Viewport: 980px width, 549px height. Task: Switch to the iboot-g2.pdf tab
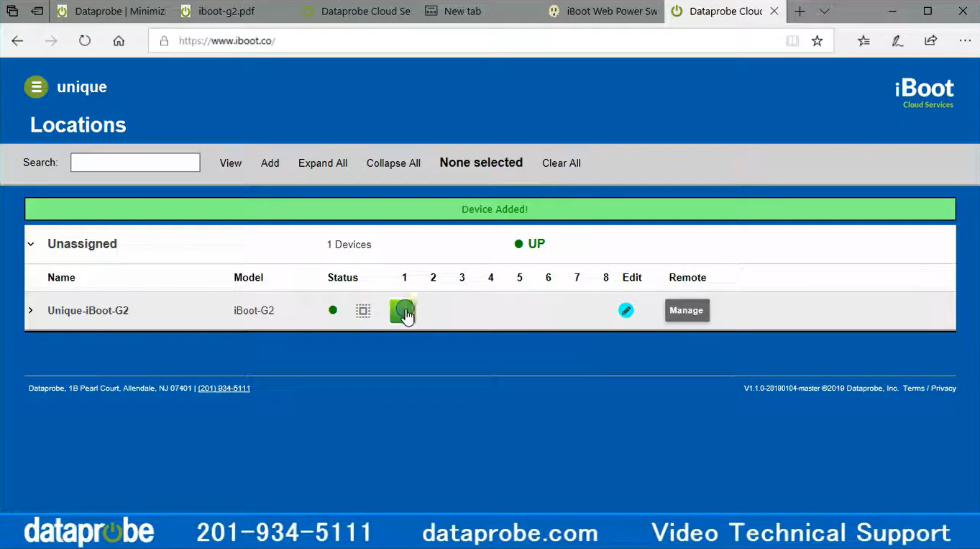(226, 12)
